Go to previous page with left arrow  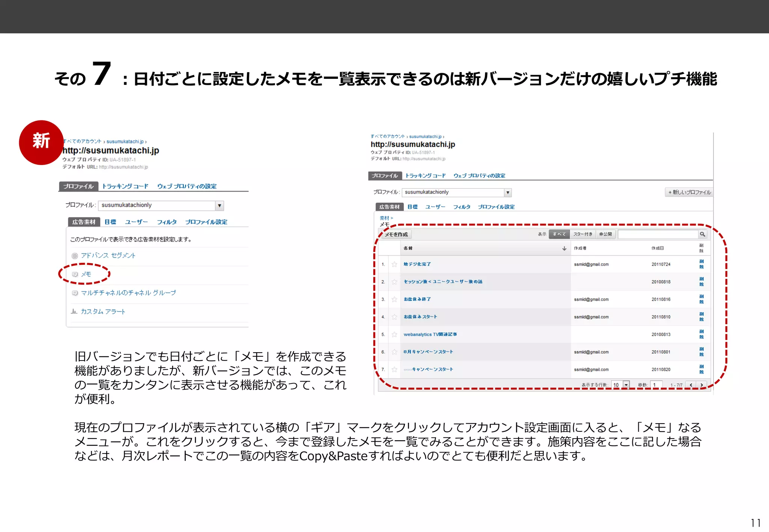coord(691,385)
